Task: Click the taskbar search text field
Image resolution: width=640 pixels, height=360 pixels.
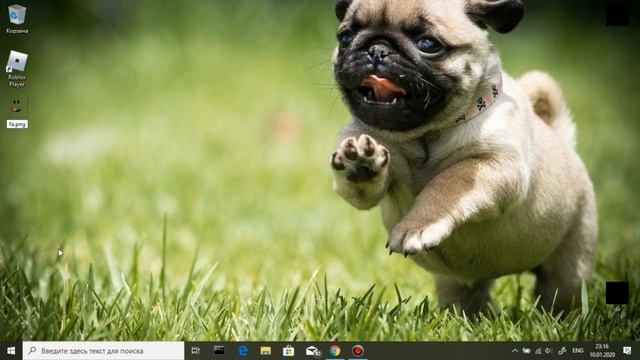Action: 103,351
